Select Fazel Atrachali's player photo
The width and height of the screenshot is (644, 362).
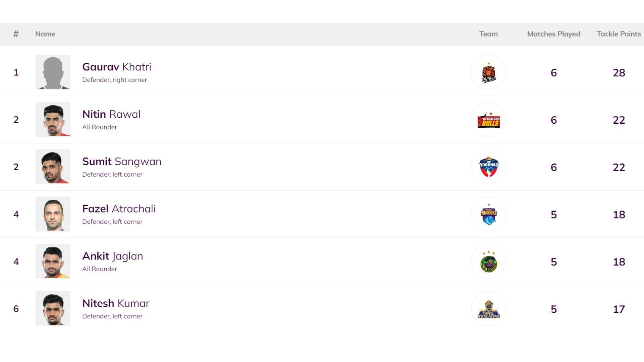53,214
